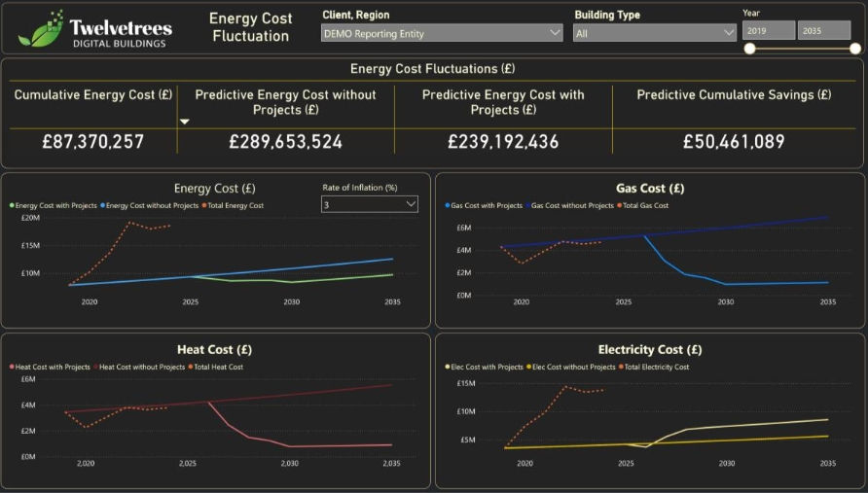Click the Energy Cost (£) chart title
Screen dimensions: 868x493
click(215, 189)
